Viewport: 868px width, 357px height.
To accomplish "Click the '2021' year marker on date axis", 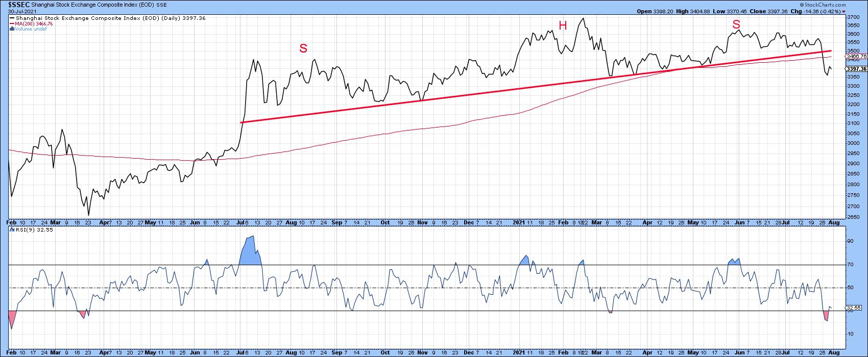I will pyautogui.click(x=519, y=223).
